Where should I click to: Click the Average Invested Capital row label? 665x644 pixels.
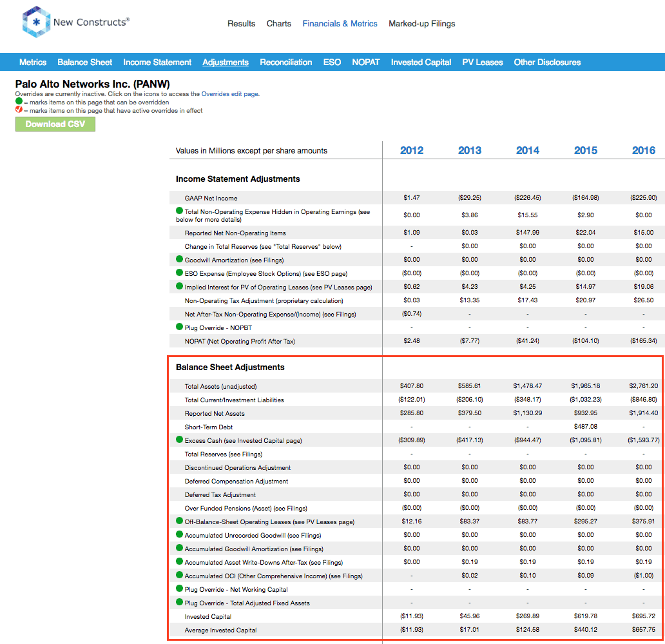220,630
